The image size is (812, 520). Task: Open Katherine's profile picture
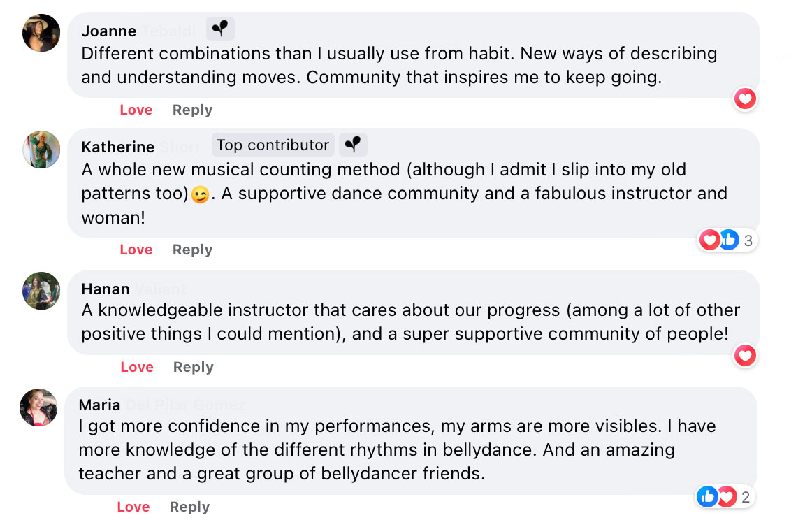coord(41,149)
